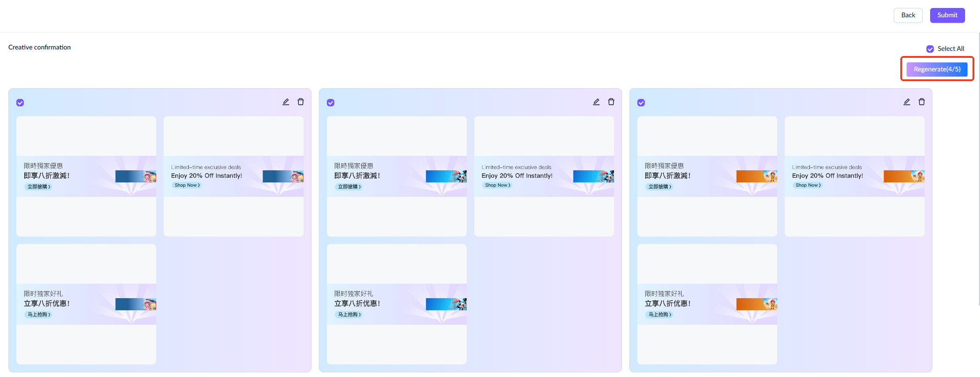Screen dimensions: 980x377
Task: Click second card's simplified Chinese banner preview
Action: tap(396, 304)
